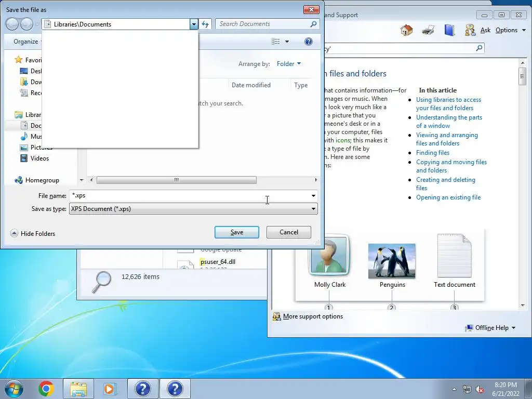Click the help question mark in Save dialog
Screen dimensions: 532x399
pos(309,42)
